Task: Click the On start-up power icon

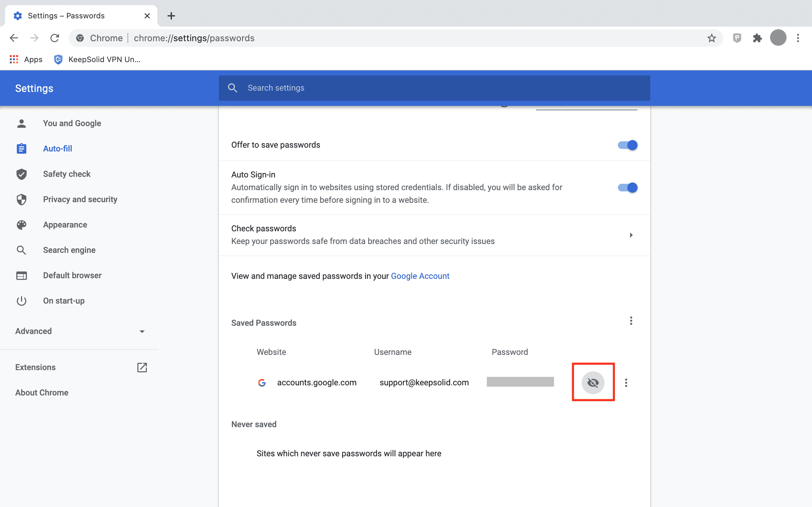Action: [21, 301]
